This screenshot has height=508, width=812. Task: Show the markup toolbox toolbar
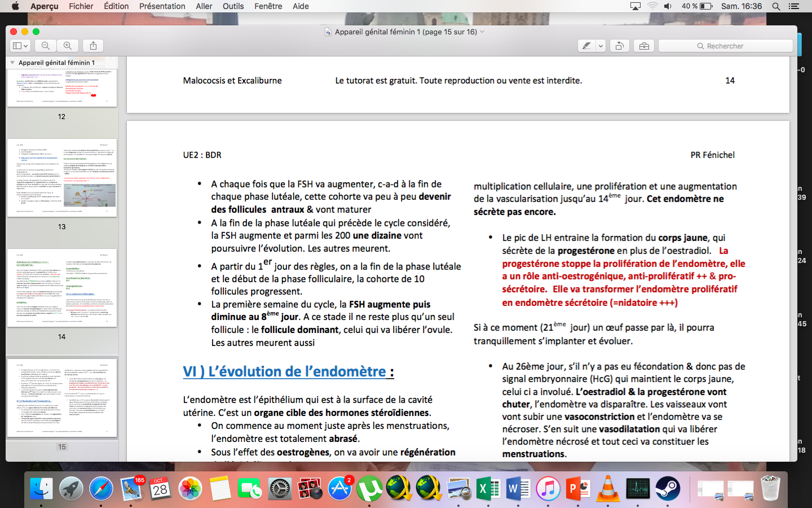(x=644, y=46)
